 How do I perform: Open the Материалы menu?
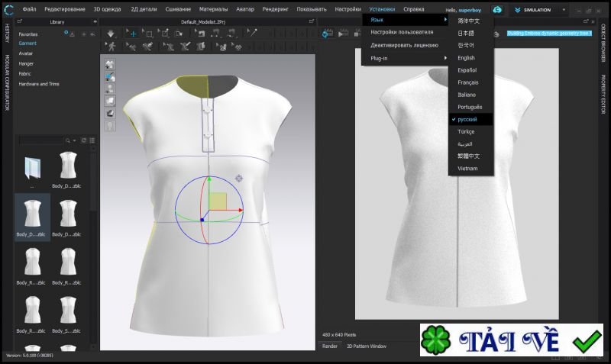[x=214, y=9]
